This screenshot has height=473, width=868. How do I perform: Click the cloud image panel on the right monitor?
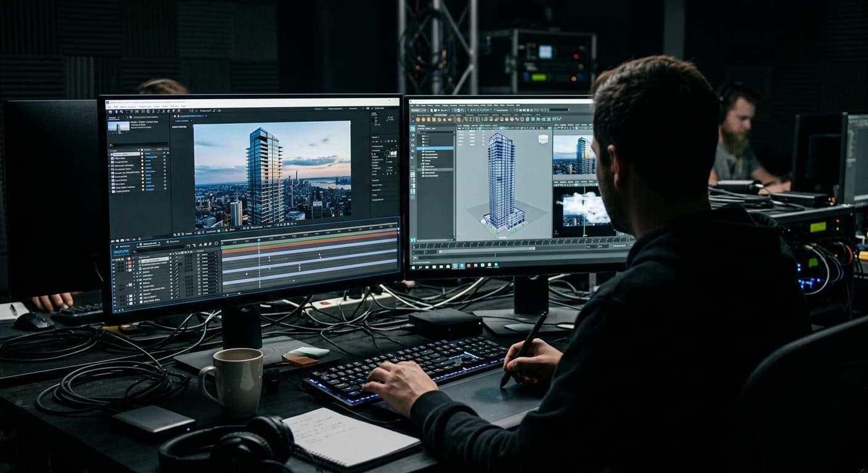584,212
